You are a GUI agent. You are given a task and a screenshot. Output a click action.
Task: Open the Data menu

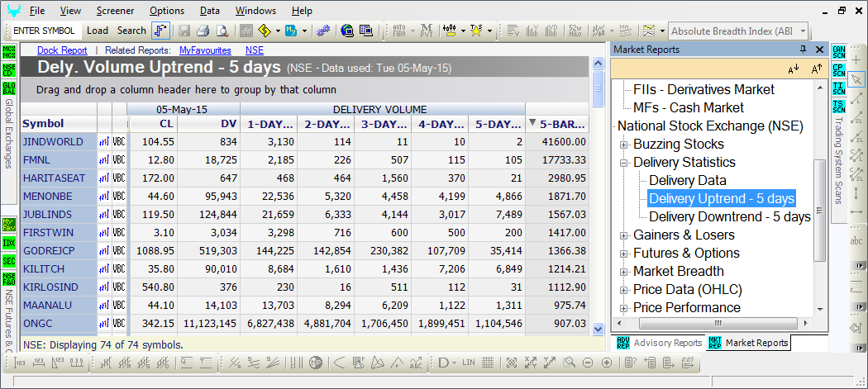click(210, 11)
